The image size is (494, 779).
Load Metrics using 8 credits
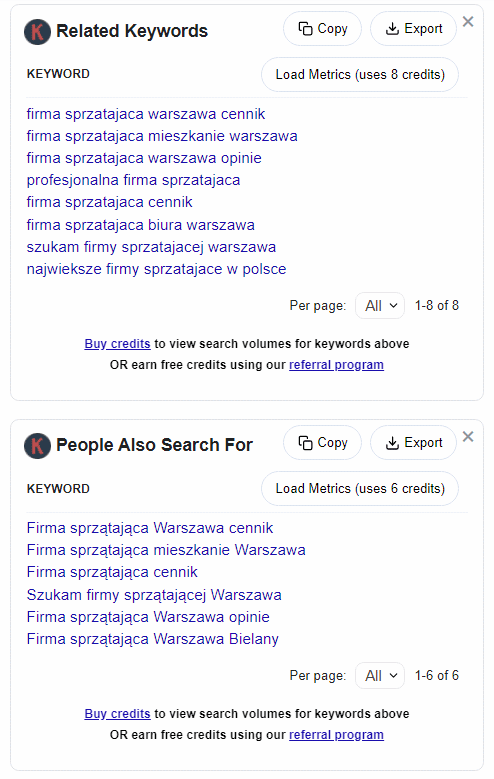(x=360, y=75)
